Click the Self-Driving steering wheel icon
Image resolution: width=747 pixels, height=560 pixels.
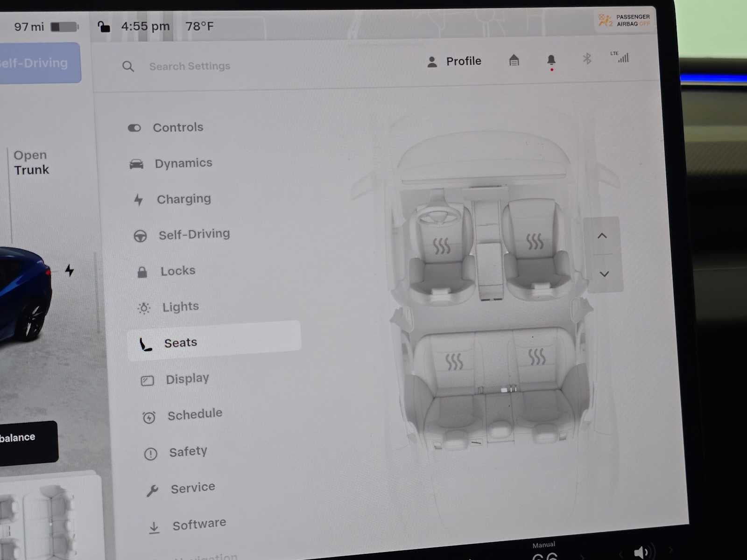tap(140, 236)
